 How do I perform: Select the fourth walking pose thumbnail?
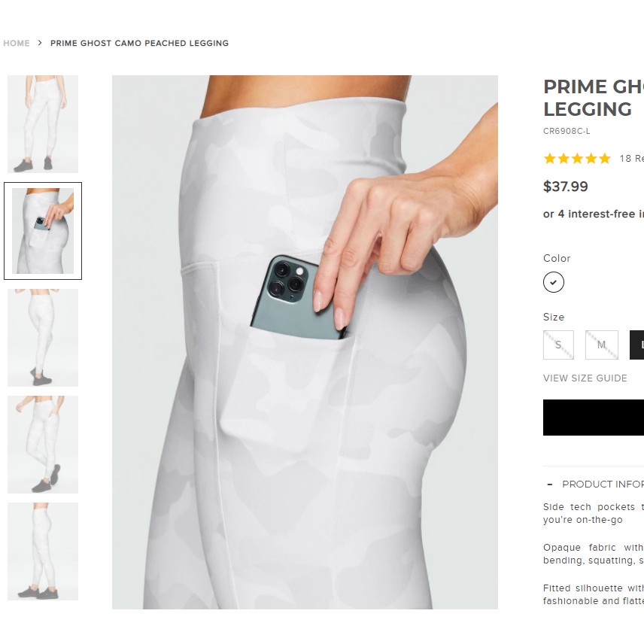click(x=43, y=445)
